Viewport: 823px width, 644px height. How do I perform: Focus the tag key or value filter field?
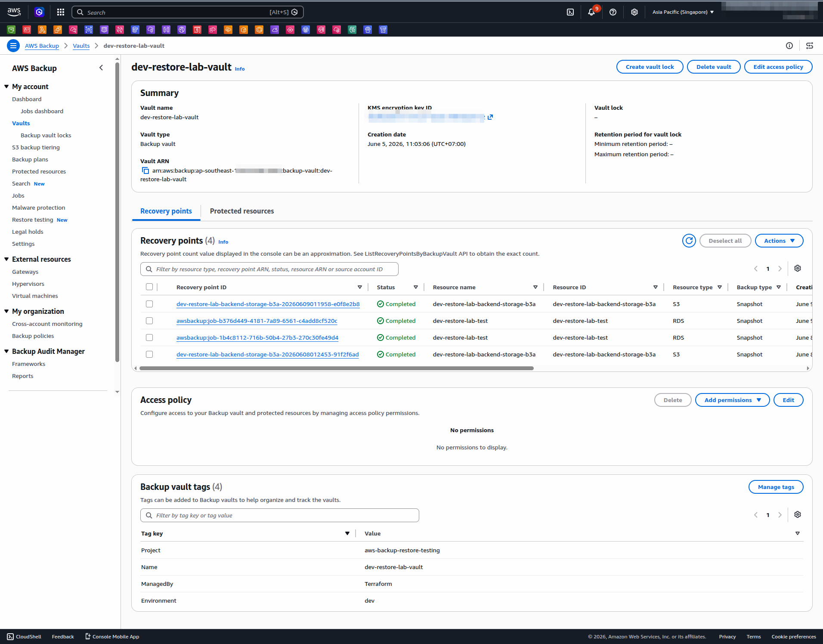click(280, 515)
